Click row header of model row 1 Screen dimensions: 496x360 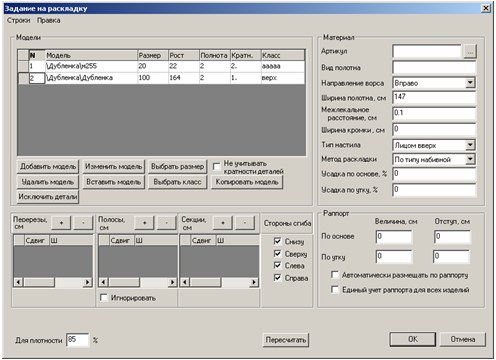[x=23, y=66]
